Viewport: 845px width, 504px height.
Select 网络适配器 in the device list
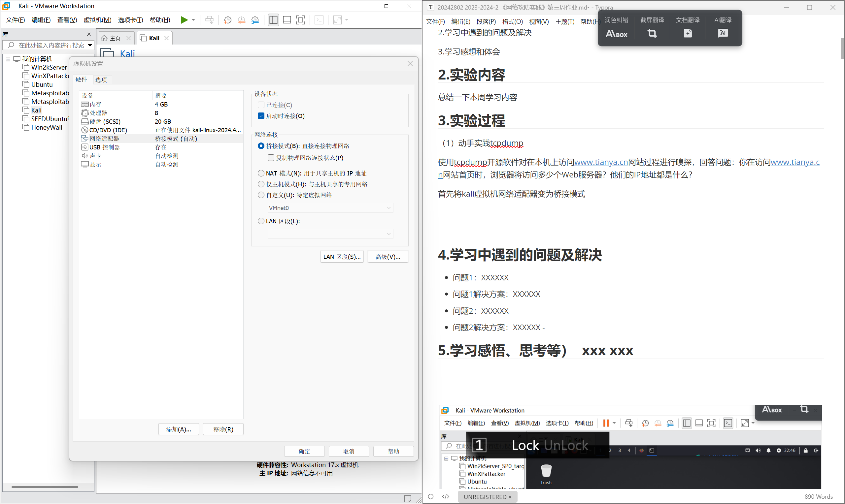(x=104, y=139)
